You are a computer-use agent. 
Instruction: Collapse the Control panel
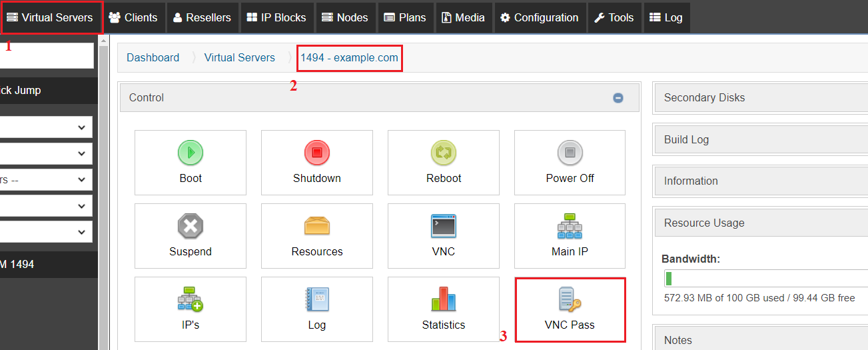pos(618,98)
